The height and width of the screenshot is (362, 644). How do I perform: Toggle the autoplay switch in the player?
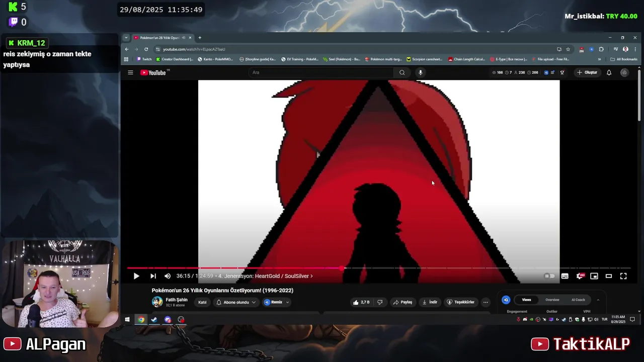pyautogui.click(x=550, y=276)
